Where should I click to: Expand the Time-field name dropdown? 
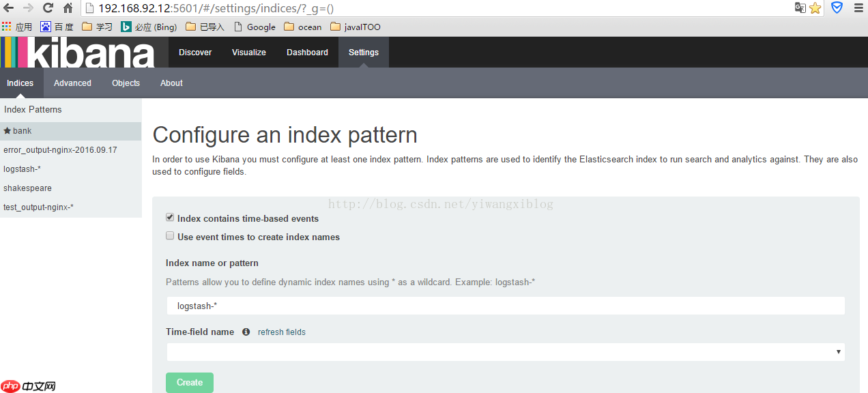click(505, 352)
